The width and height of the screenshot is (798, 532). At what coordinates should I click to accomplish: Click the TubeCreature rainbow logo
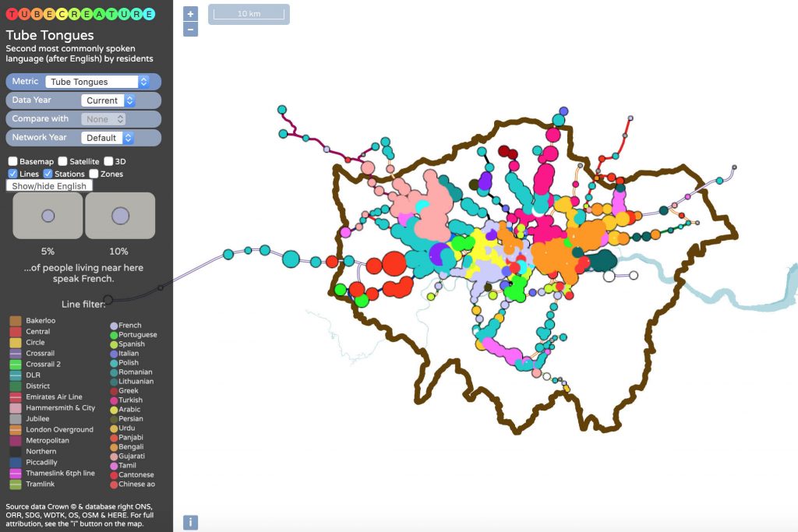pyautogui.click(x=79, y=13)
